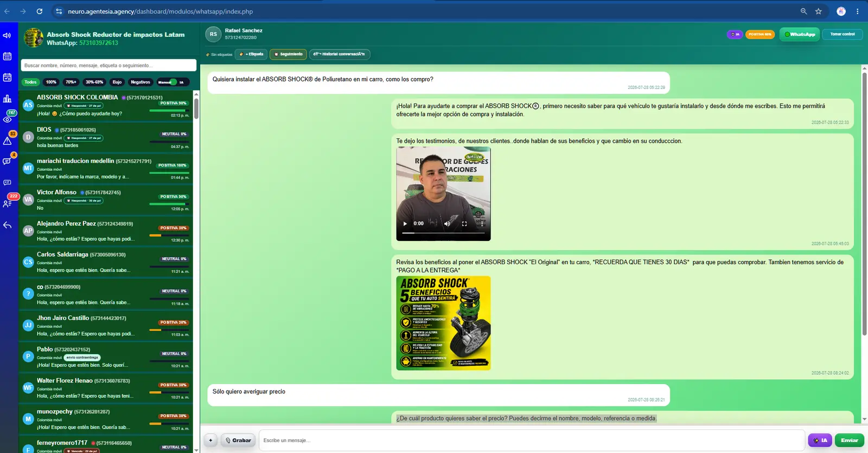Open the browser three-dot menu
The image size is (868, 453).
(858, 11)
